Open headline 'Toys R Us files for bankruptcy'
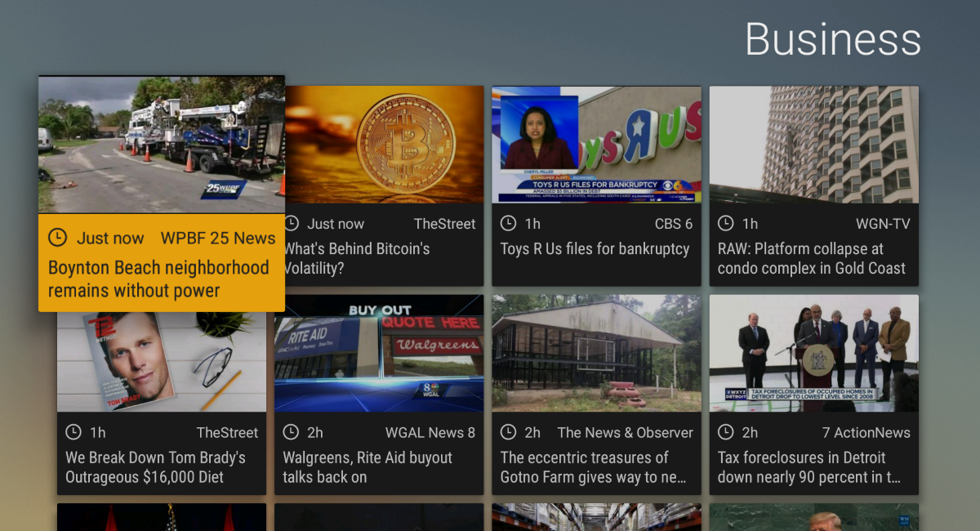 [595, 249]
